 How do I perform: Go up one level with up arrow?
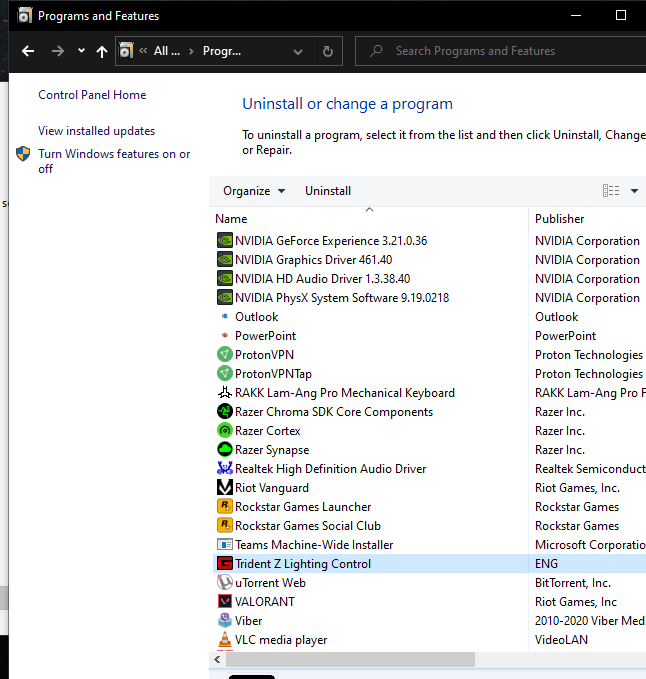click(102, 52)
